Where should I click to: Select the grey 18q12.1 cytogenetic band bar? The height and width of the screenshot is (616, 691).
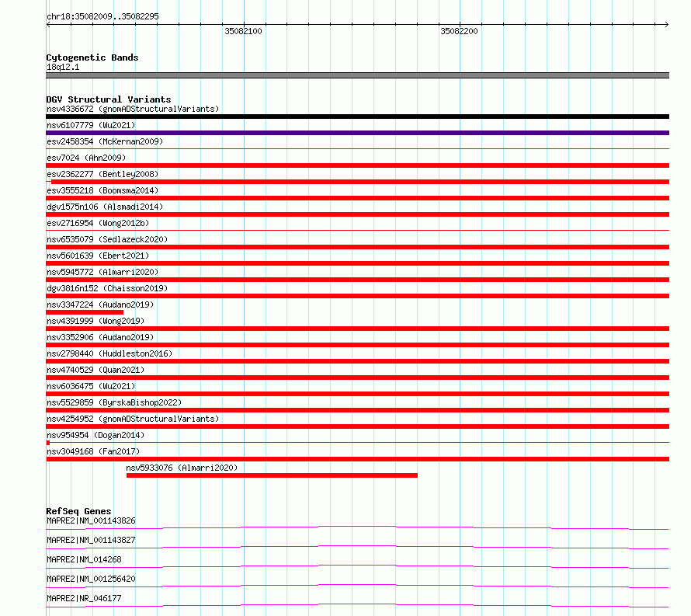357,76
